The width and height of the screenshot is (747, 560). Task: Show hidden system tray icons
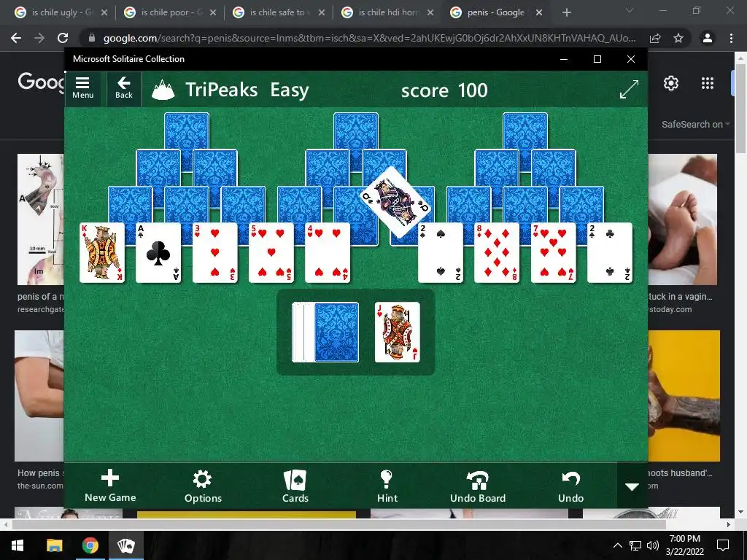tap(617, 545)
